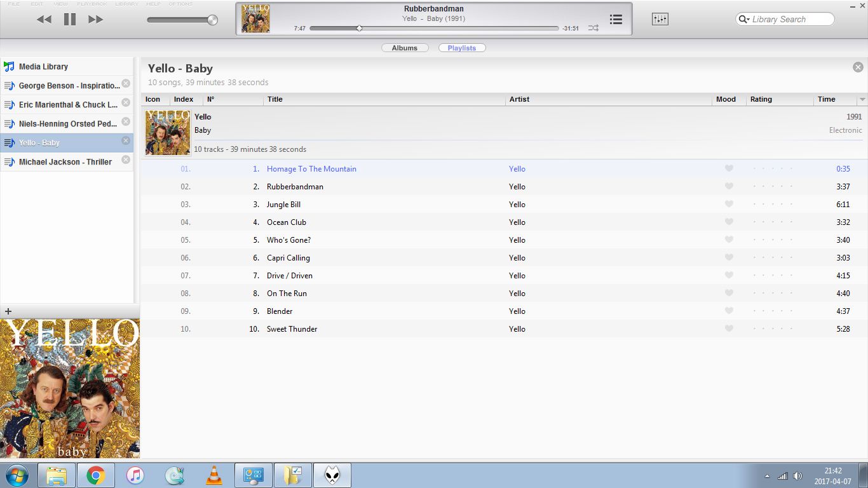Close the Yello - Baby playlist panel

point(858,67)
